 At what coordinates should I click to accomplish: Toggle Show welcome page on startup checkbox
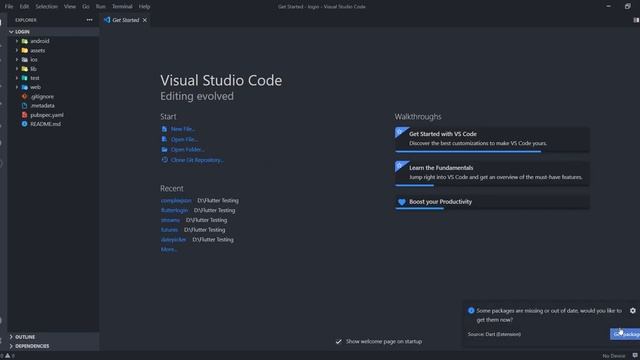click(338, 342)
